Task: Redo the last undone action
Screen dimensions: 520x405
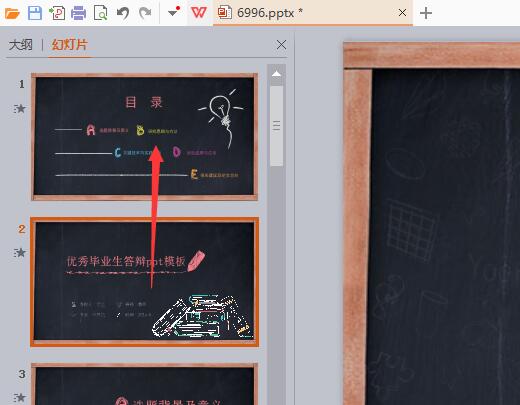Action: 145,13
